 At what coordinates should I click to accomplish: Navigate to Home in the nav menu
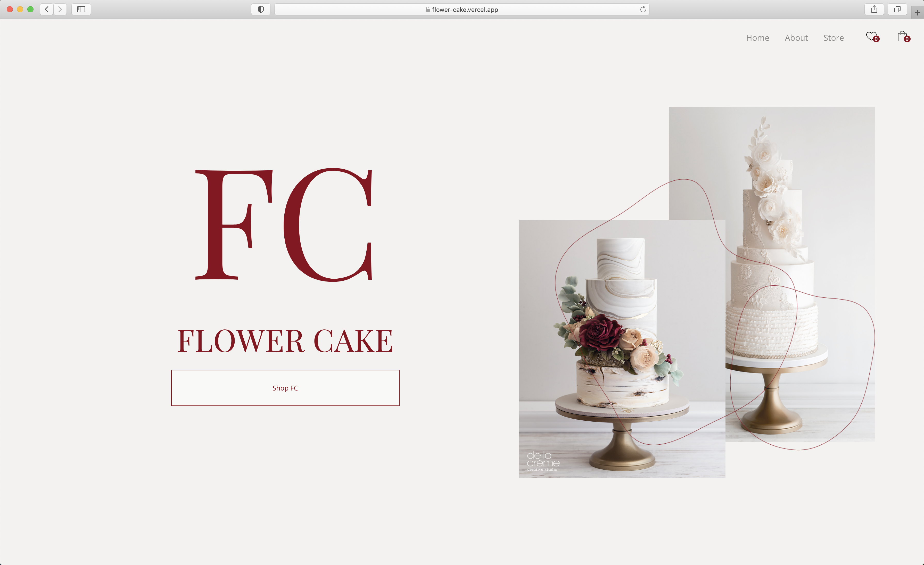(x=757, y=38)
